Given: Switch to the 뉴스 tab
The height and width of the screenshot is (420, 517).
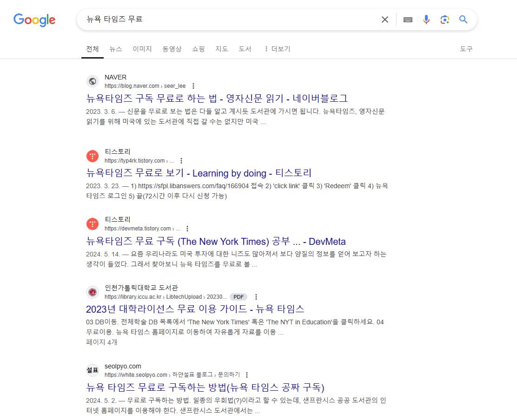Looking at the screenshot, I should [116, 49].
